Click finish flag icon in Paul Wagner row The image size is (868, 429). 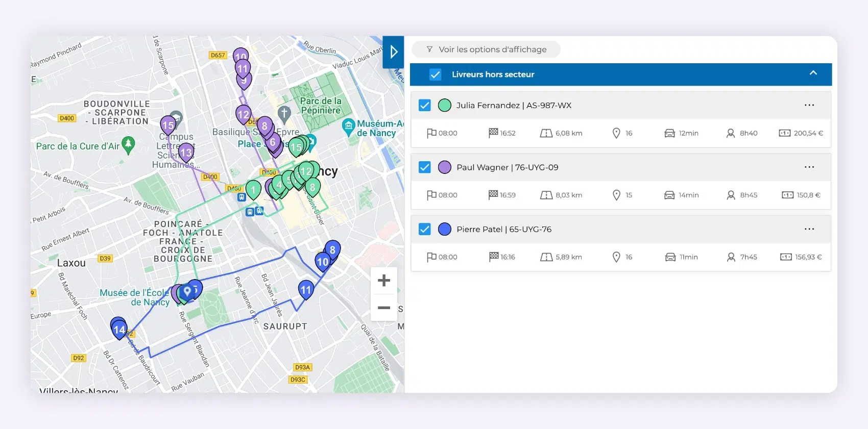[493, 194]
